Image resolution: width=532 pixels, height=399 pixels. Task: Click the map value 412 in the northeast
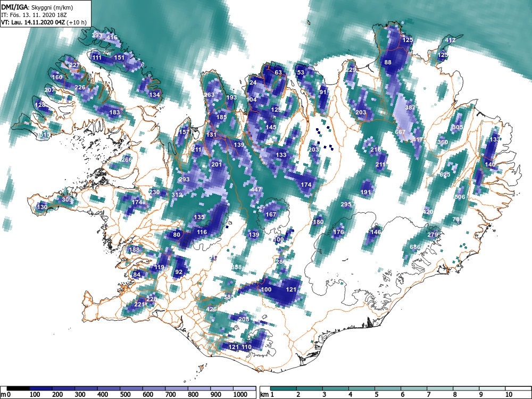click(x=450, y=40)
